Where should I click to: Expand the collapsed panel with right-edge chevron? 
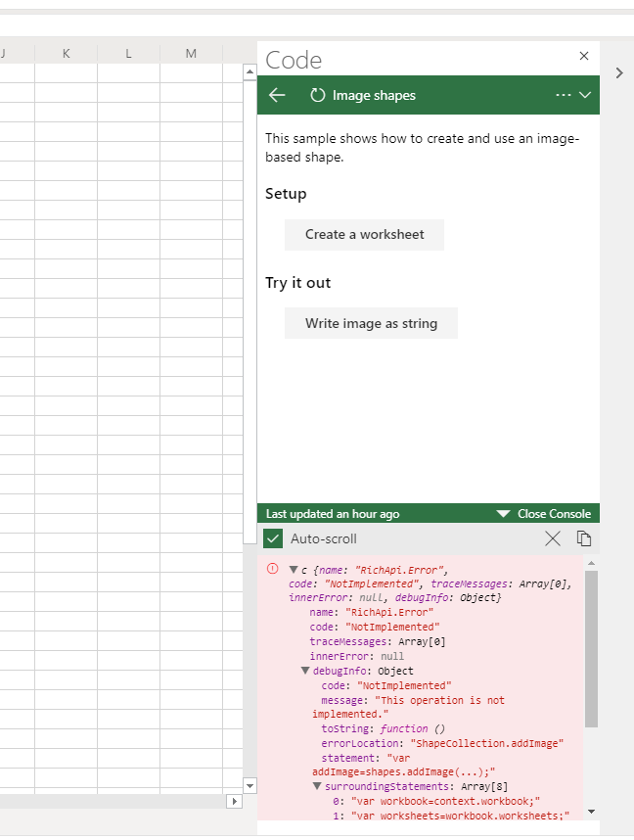pos(618,71)
